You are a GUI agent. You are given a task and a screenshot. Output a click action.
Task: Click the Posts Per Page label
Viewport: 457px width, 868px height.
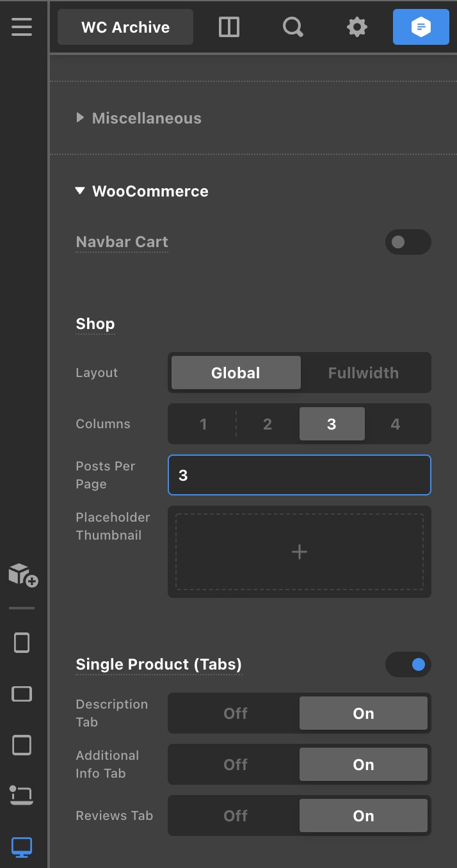coord(106,475)
